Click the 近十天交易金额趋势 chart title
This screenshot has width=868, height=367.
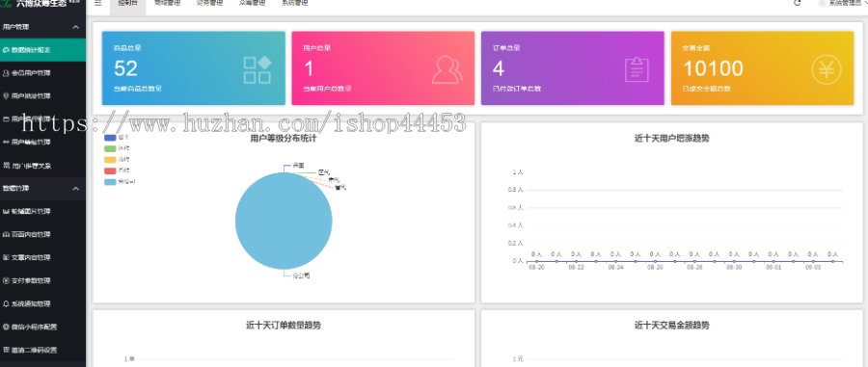click(x=671, y=326)
